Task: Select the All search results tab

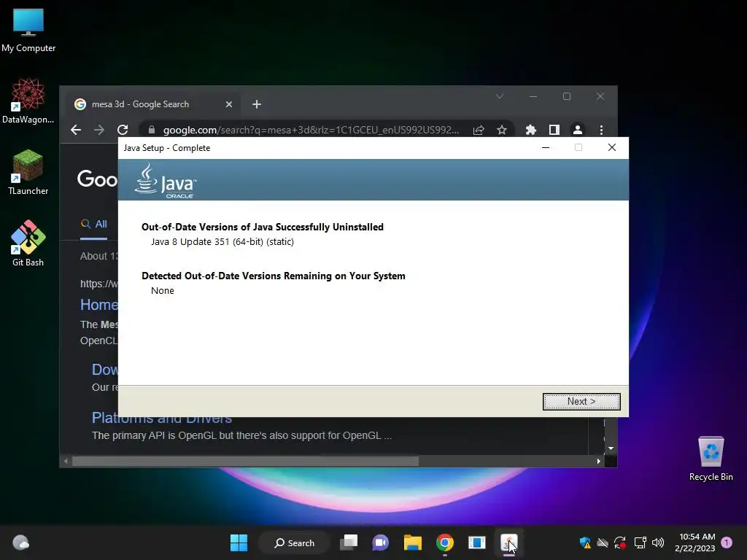Action: point(94,224)
